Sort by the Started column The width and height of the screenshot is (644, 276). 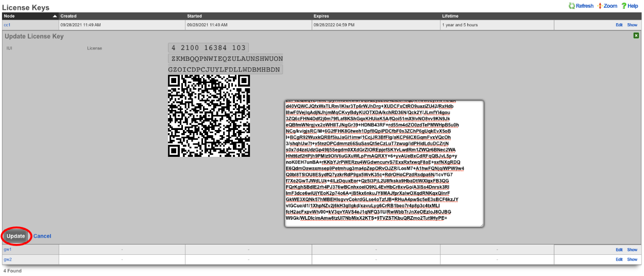[249, 16]
